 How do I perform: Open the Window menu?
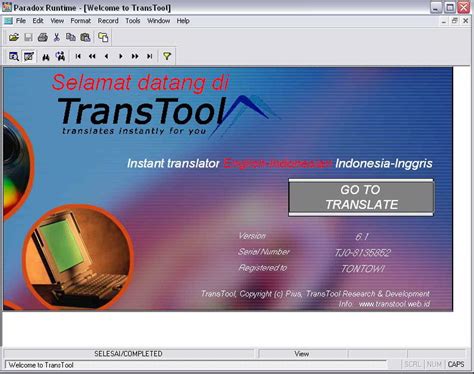click(x=159, y=21)
